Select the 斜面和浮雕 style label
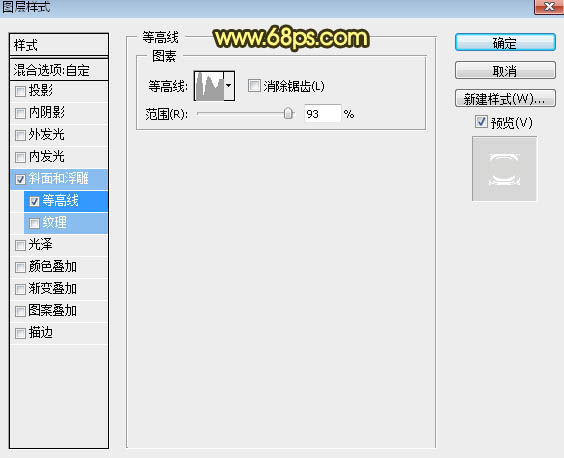This screenshot has height=458, width=564. 59,178
